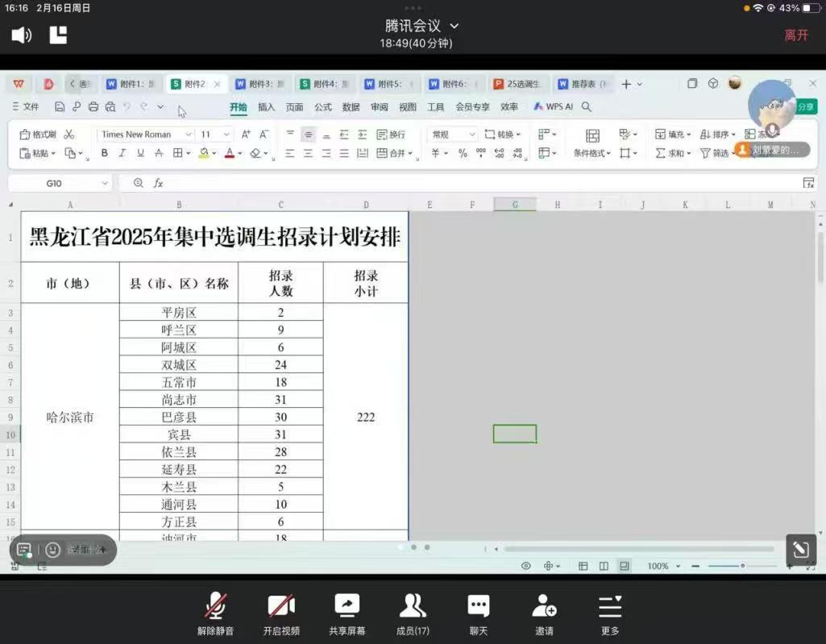The height and width of the screenshot is (644, 826).
Task: Leave the meeting with 离开
Action: click(796, 35)
